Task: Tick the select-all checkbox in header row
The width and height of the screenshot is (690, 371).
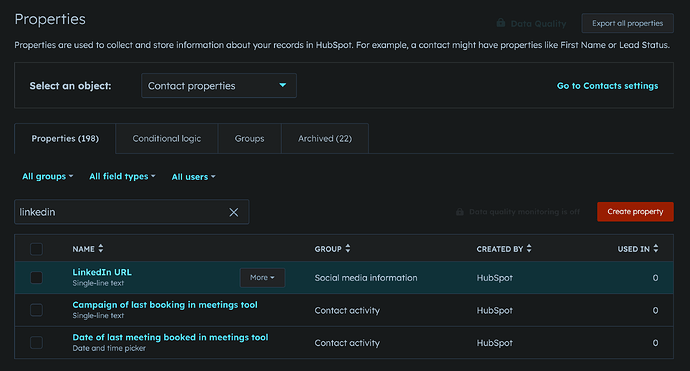Action: click(x=37, y=249)
